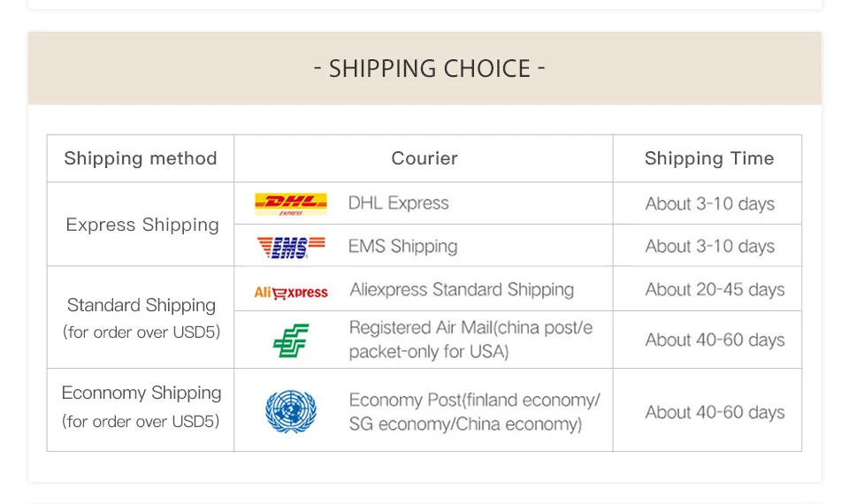The width and height of the screenshot is (849, 504).
Task: Click the EMS Shipping logo
Action: coord(291,248)
